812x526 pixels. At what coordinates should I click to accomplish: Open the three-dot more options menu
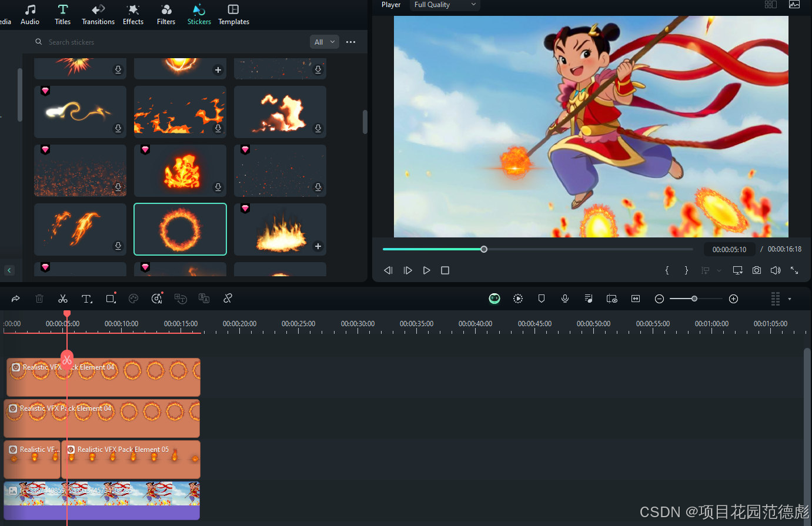pyautogui.click(x=351, y=42)
